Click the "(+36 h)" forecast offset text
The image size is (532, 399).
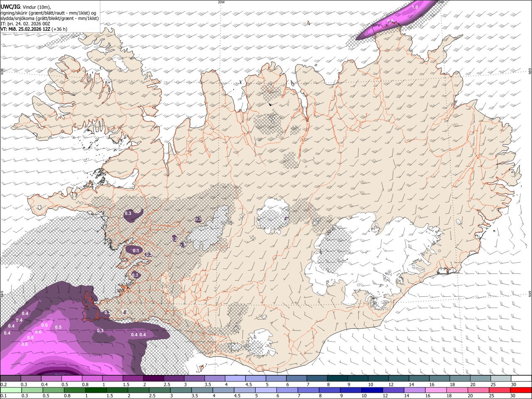[x=59, y=29]
